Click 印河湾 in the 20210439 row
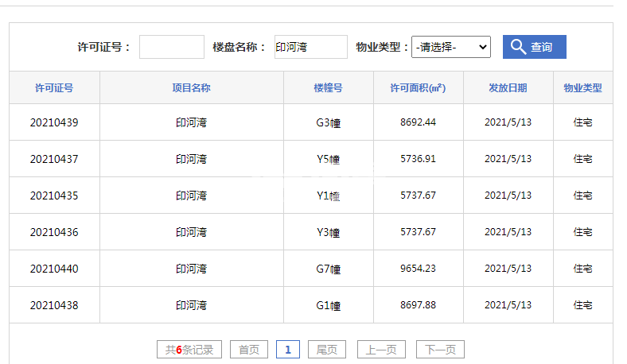This screenshot has height=364, width=627. pyautogui.click(x=192, y=122)
